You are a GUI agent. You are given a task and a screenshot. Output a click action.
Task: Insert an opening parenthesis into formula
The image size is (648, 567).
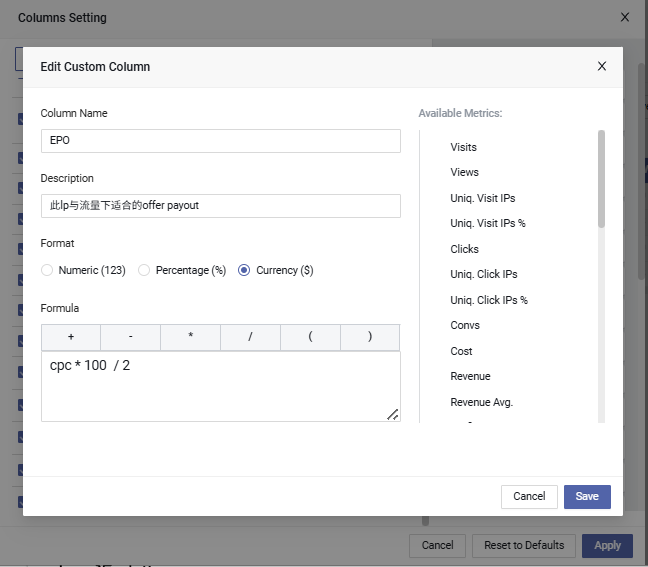coord(310,337)
